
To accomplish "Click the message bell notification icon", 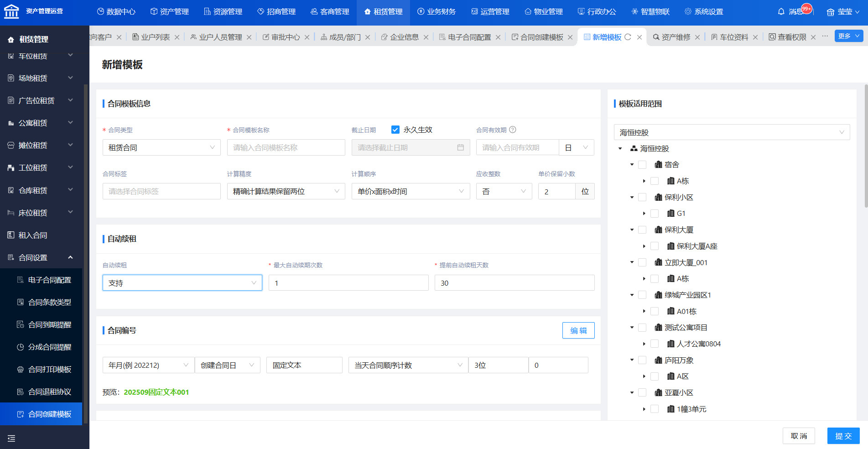I will pos(781,12).
